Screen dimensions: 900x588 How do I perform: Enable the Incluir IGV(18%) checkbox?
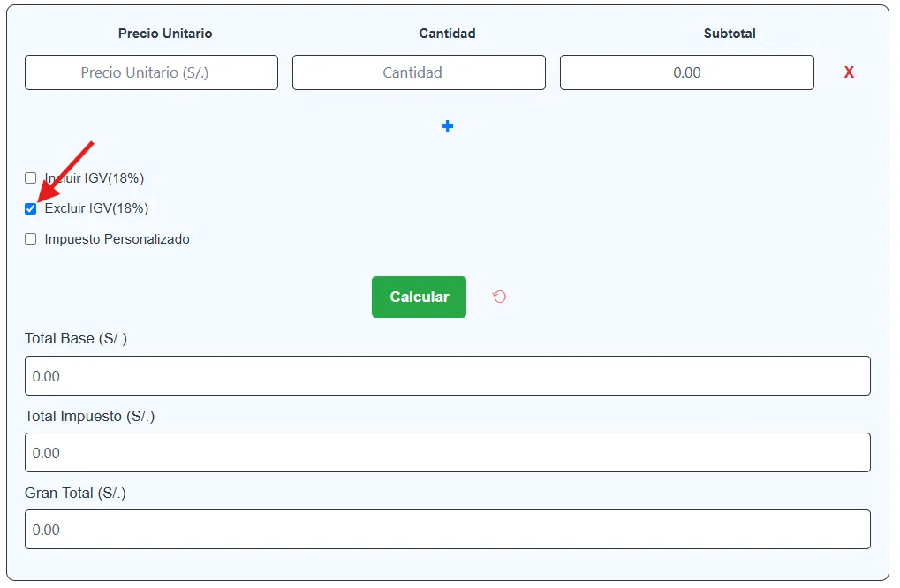click(x=31, y=178)
